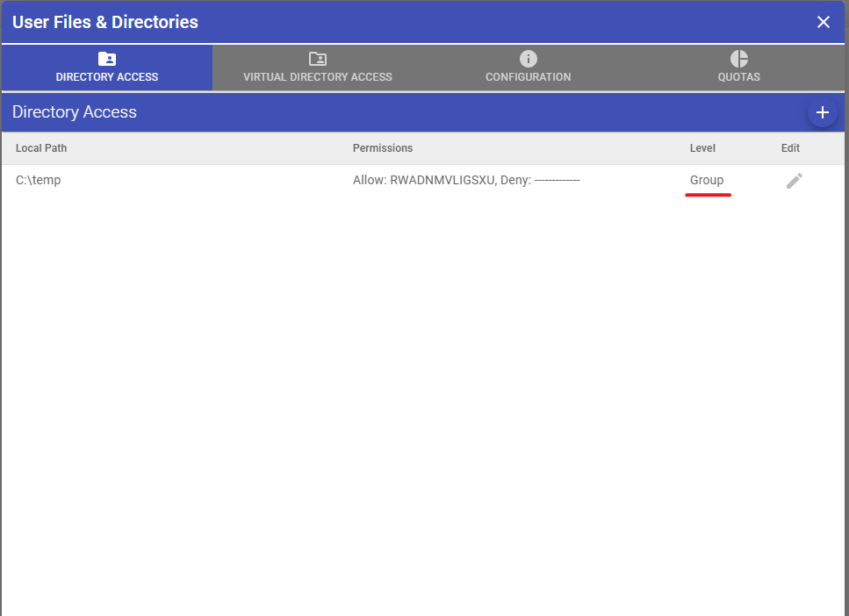The height and width of the screenshot is (616, 849).
Task: Click the Directory Access title bar
Action: click(x=74, y=111)
